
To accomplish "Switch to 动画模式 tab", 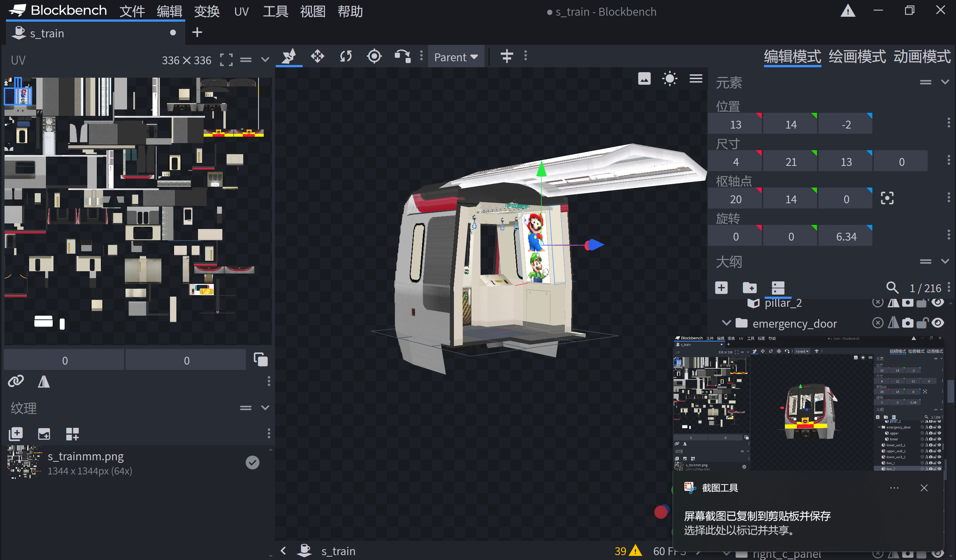I will pyautogui.click(x=922, y=56).
